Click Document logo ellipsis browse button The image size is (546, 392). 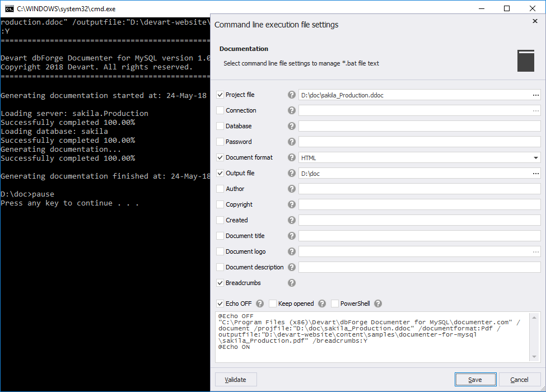[x=535, y=251]
